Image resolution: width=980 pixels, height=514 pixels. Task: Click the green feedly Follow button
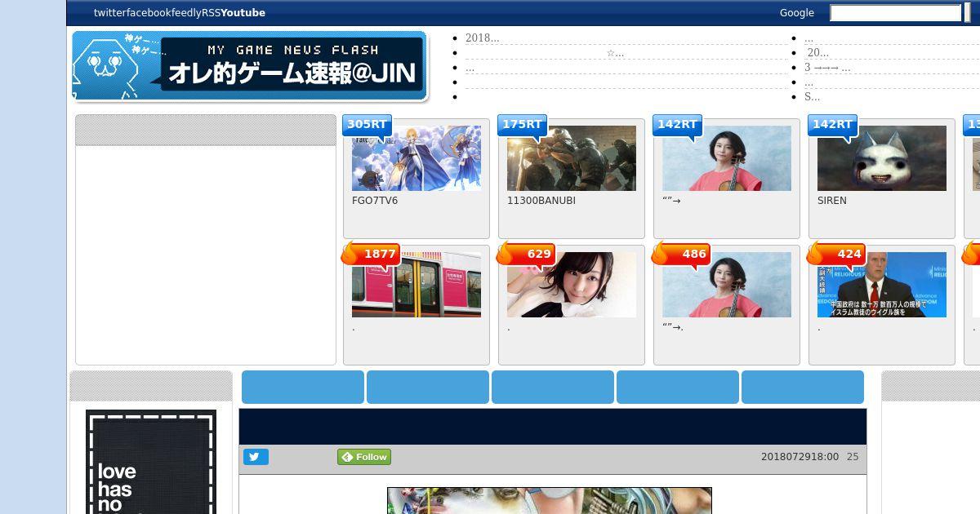364,457
